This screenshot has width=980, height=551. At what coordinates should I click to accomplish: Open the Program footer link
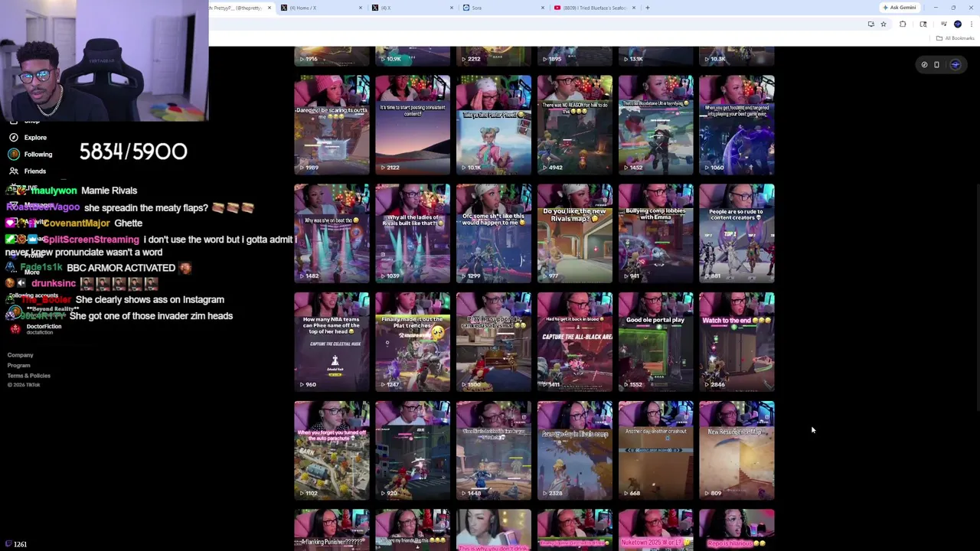click(19, 365)
